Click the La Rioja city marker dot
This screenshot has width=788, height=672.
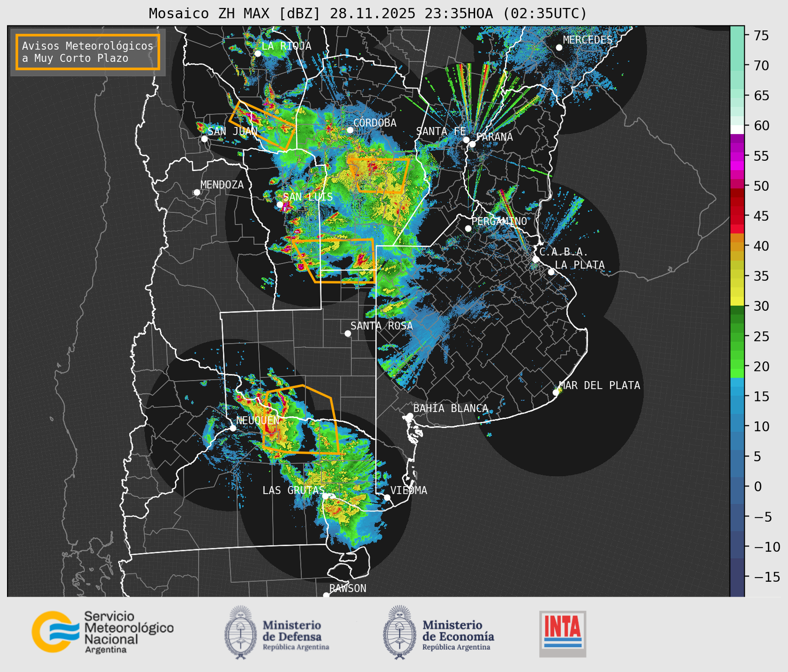pyautogui.click(x=258, y=54)
